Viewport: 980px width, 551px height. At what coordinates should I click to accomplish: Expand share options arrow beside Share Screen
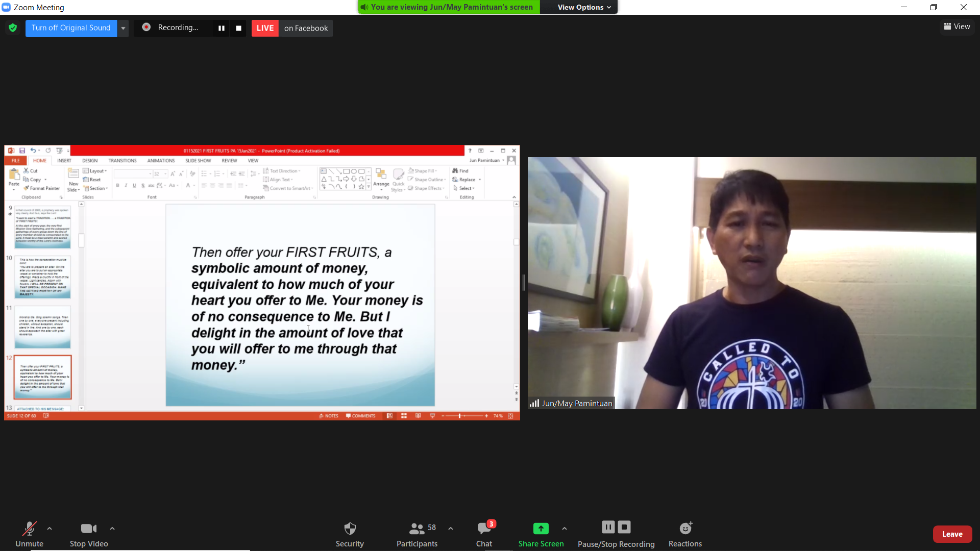point(565,529)
